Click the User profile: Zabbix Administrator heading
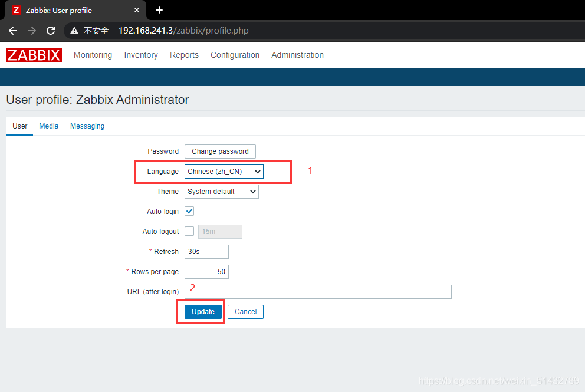This screenshot has height=392, width=585. pos(98,100)
